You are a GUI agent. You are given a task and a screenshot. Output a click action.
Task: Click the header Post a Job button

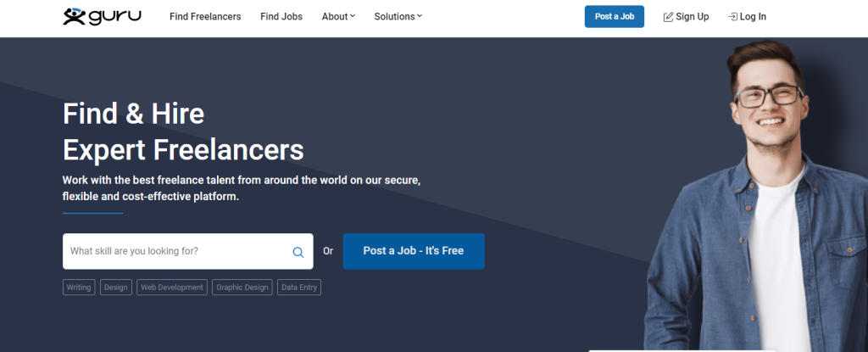click(x=615, y=17)
